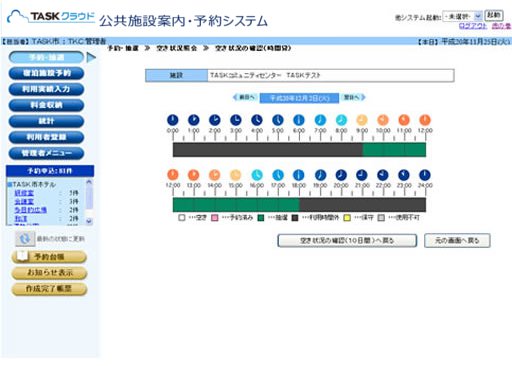
Task: Click the green lottery slot at 10:00
Action: (394, 150)
